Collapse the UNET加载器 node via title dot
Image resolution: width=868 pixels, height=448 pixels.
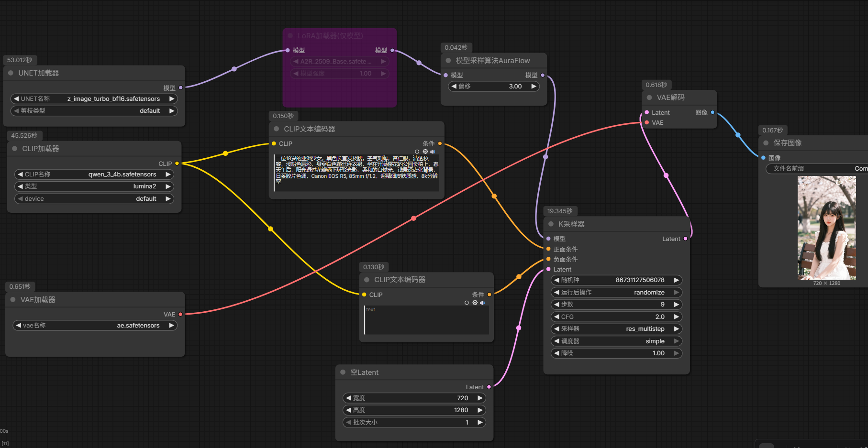11,73
